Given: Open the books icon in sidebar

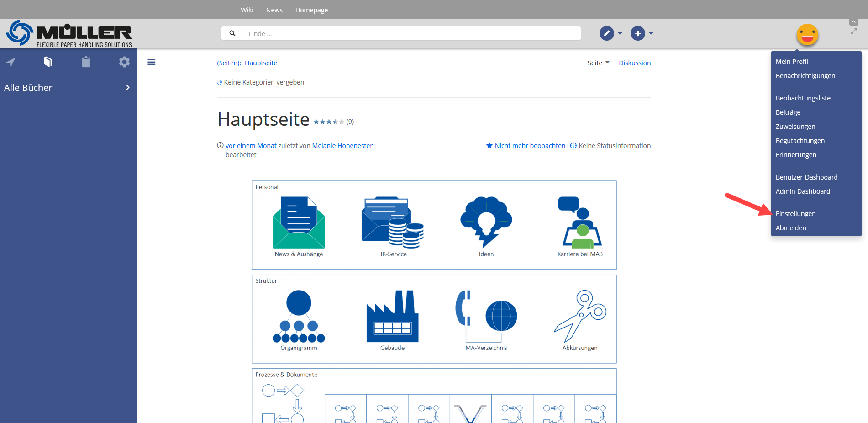Looking at the screenshot, I should 48,62.
